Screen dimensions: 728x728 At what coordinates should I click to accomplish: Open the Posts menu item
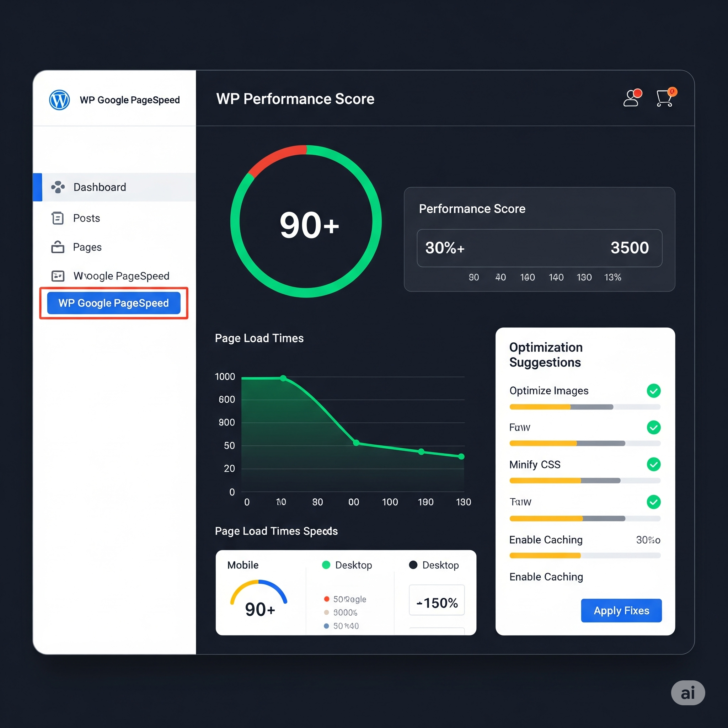coord(86,218)
